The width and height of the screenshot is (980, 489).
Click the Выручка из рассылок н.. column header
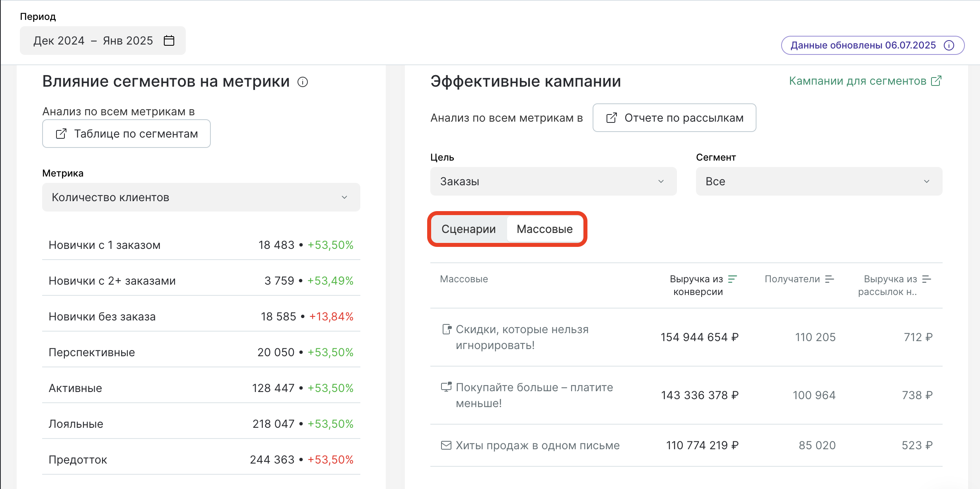pos(887,285)
